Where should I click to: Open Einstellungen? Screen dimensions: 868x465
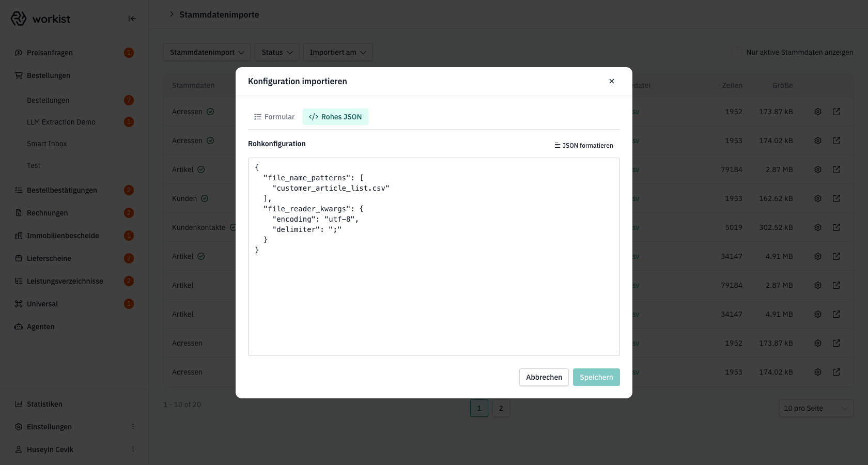(x=49, y=427)
